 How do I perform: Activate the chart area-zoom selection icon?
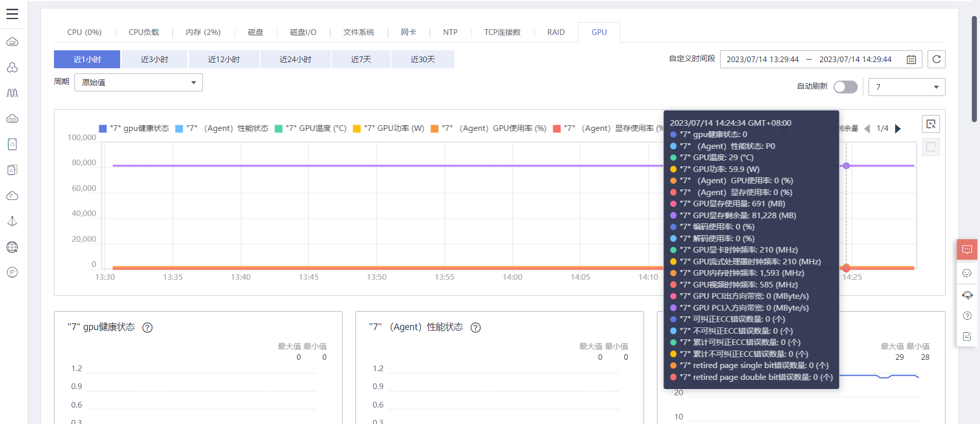(x=931, y=124)
